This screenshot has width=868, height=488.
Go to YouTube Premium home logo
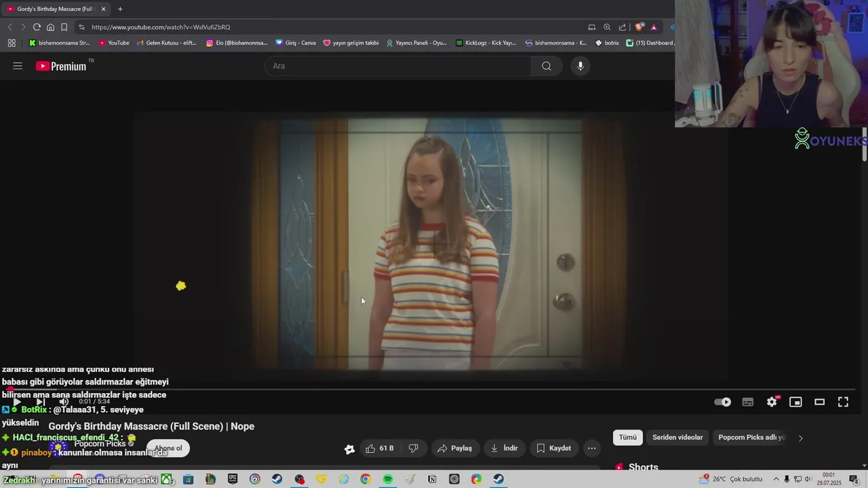point(61,66)
